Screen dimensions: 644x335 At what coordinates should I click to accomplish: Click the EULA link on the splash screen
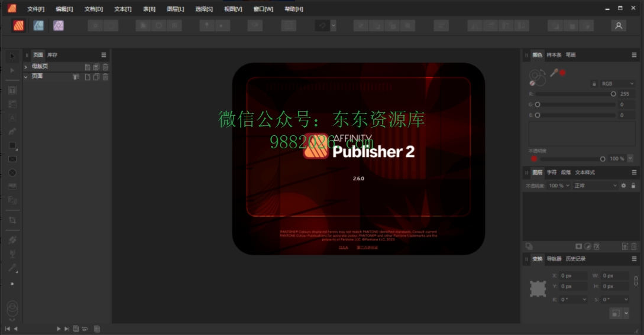[x=343, y=248]
